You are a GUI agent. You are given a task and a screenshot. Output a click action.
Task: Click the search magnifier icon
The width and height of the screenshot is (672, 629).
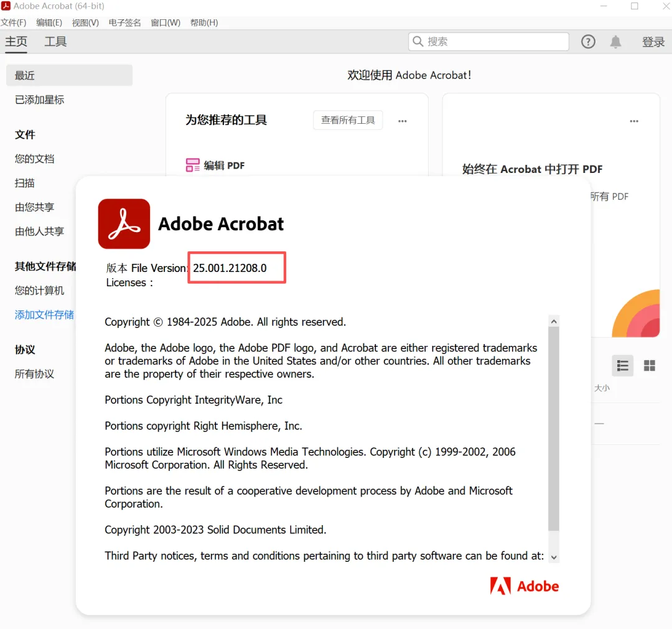pos(418,42)
